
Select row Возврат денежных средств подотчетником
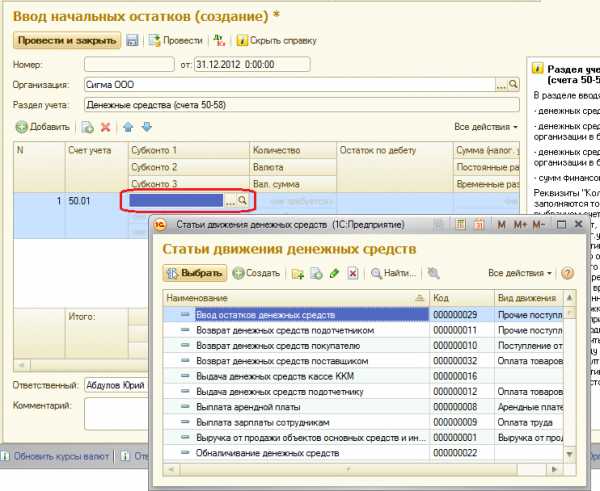[363, 330]
